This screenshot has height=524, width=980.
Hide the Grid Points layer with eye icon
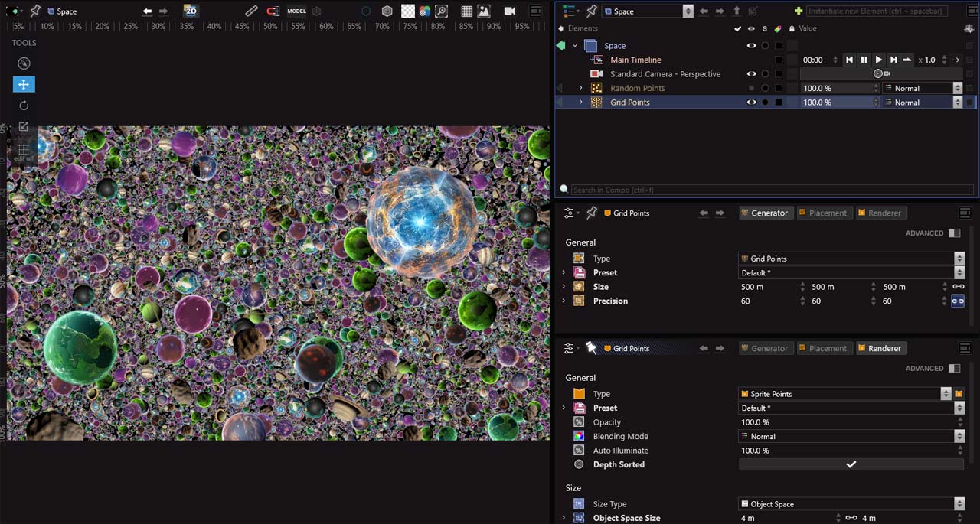pos(751,103)
